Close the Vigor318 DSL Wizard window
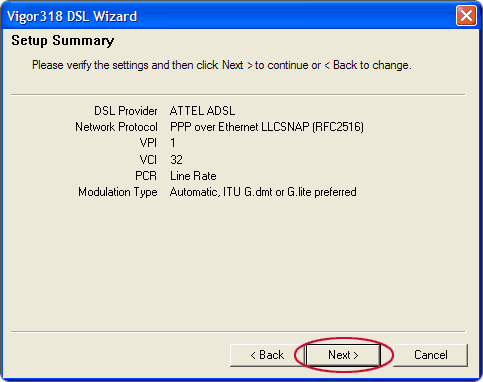 [466, 16]
